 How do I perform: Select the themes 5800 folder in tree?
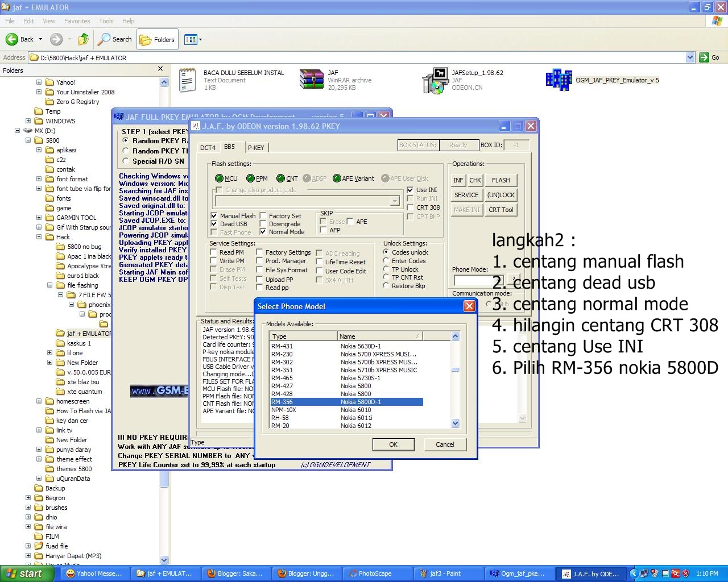(68, 469)
